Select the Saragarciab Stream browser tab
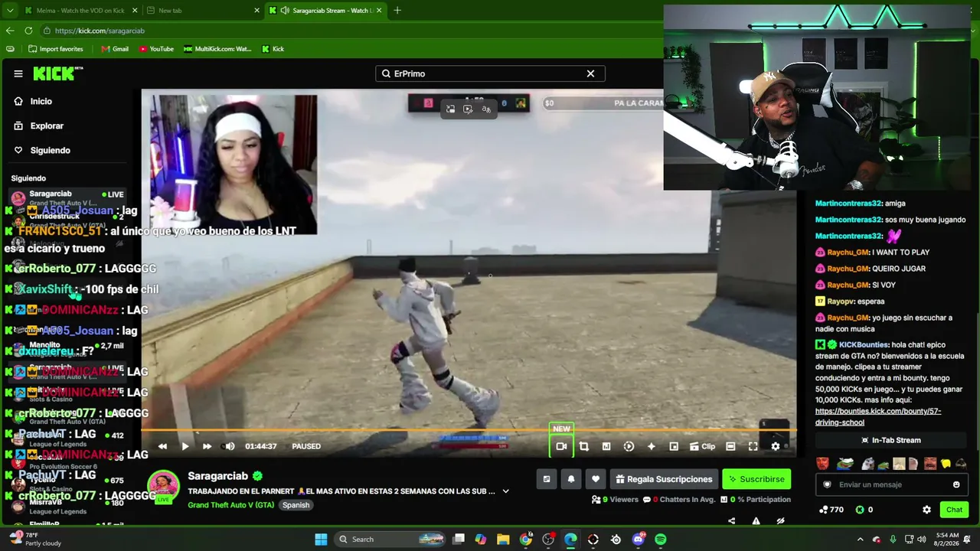980x551 pixels. pyautogui.click(x=326, y=11)
